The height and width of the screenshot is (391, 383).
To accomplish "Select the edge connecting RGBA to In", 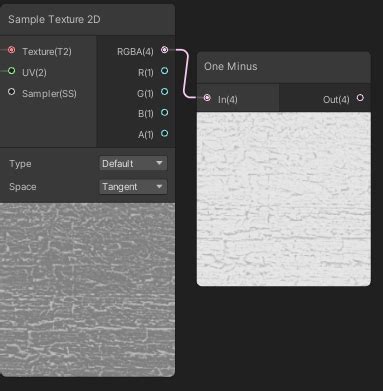I will (185, 74).
